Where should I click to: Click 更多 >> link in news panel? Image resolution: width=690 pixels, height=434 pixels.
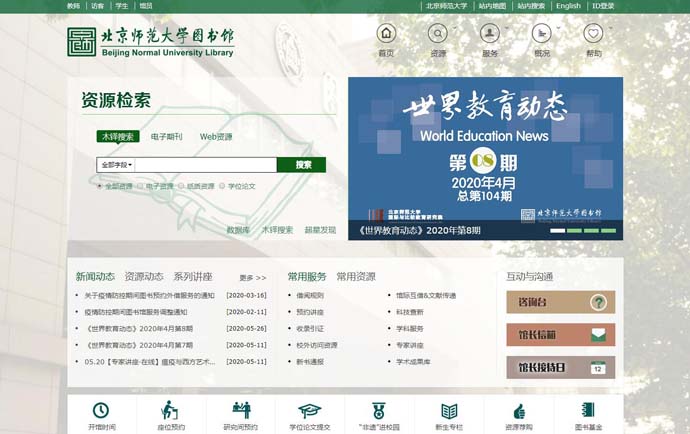coord(253,278)
